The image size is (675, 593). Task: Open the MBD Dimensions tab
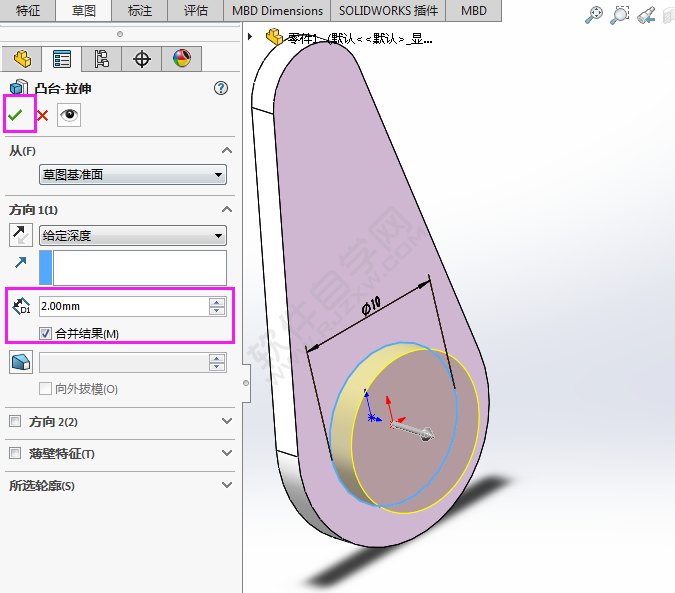click(x=277, y=10)
